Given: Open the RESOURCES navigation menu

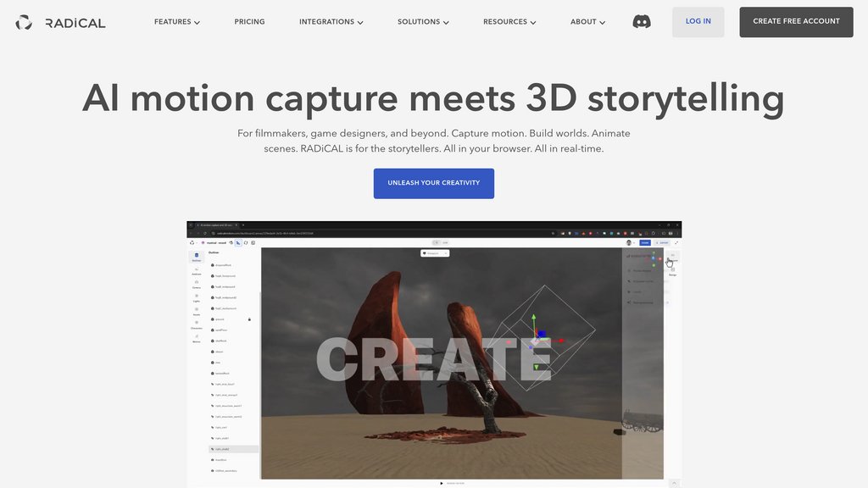Looking at the screenshot, I should coord(509,21).
